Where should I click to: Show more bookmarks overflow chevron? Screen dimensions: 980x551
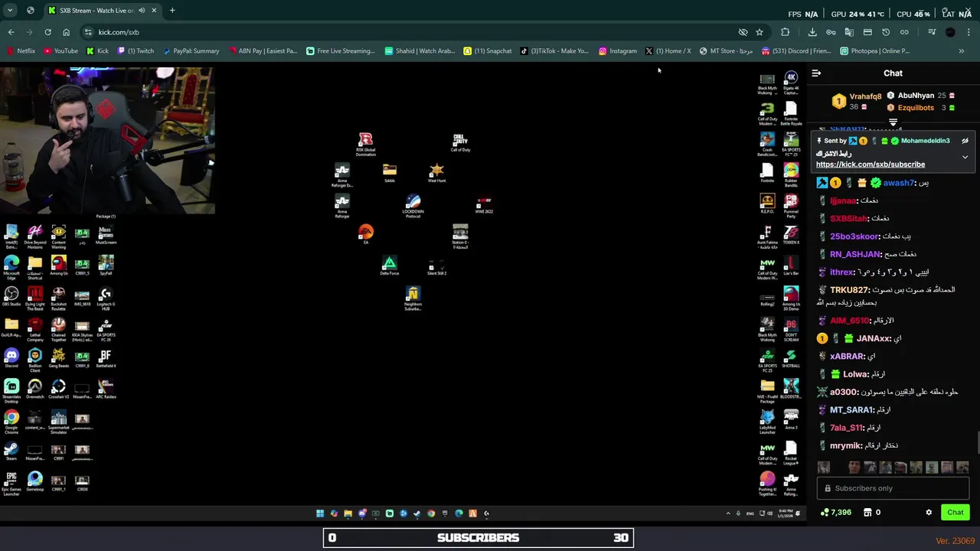[x=962, y=51]
